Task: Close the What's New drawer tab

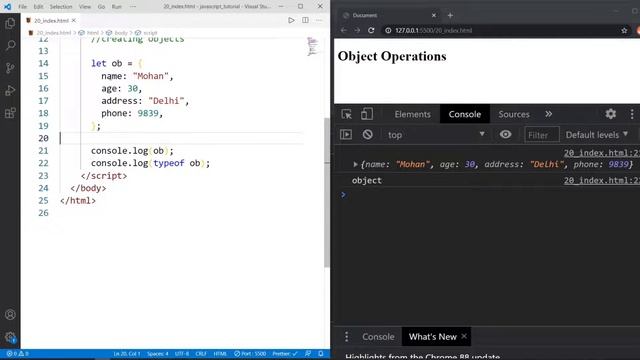Action: [464, 336]
